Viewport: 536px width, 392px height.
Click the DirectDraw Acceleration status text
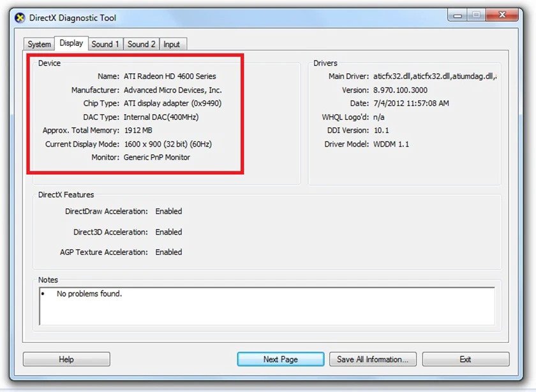coord(168,211)
